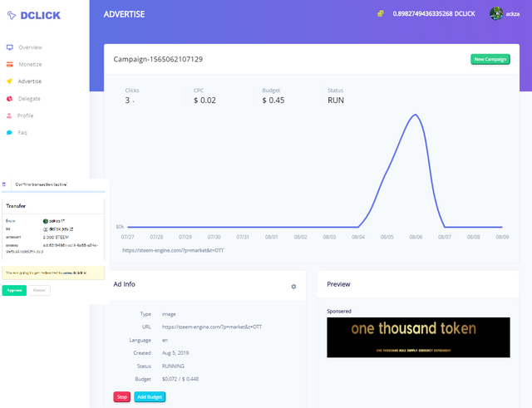The height and width of the screenshot is (408, 532).
Task: Click the budget value $0.072 / $ 0.448
Action: (x=180, y=379)
